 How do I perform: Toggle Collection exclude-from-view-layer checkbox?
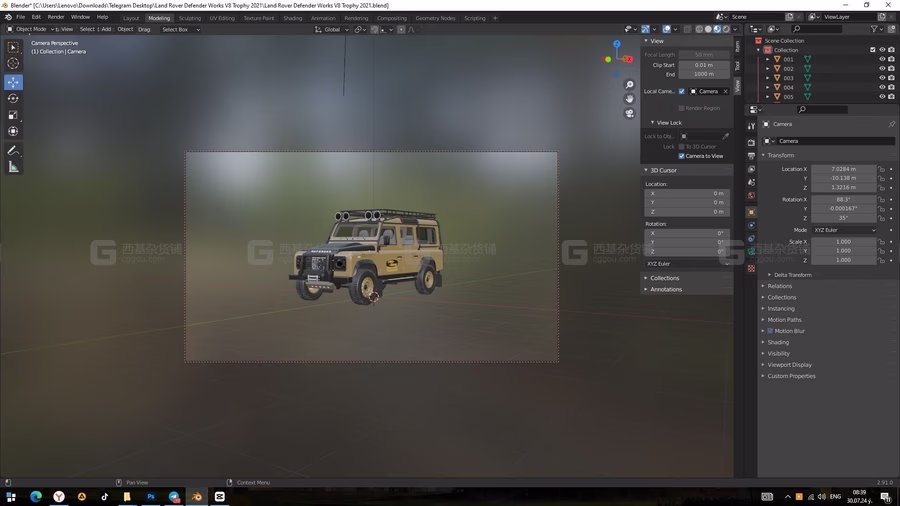tap(872, 50)
